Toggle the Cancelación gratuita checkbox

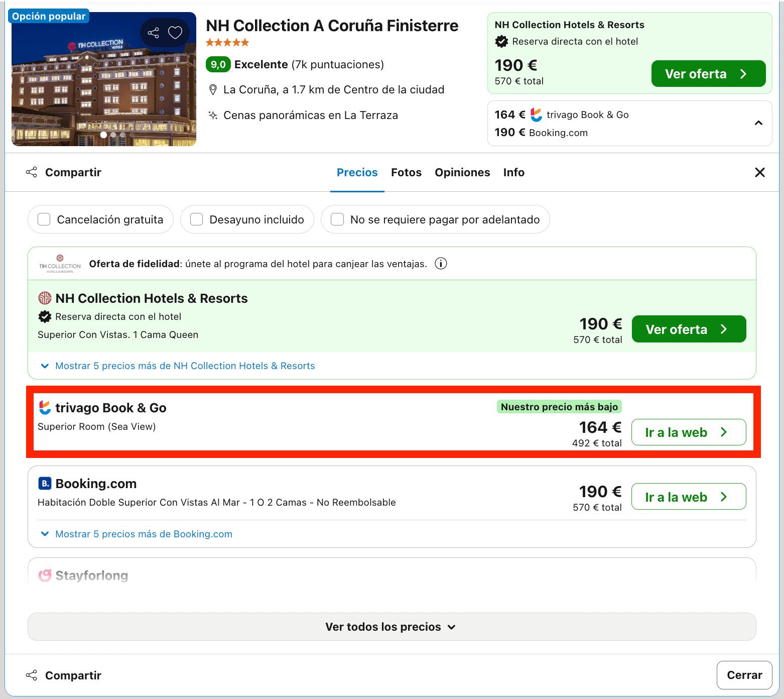[44, 219]
